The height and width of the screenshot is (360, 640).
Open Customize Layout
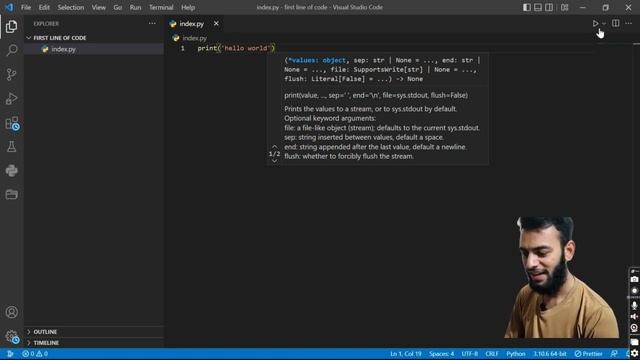coord(564,7)
